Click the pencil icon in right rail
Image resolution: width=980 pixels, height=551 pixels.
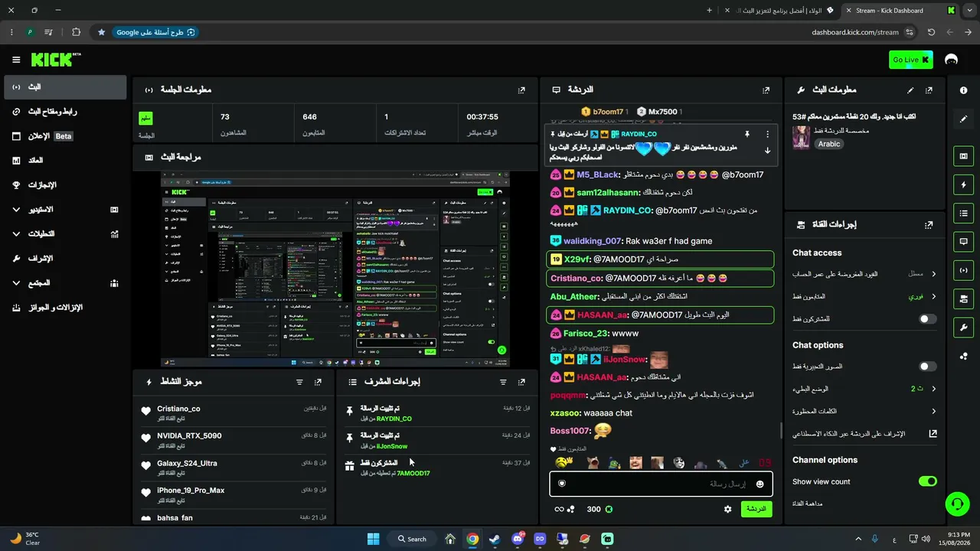pyautogui.click(x=963, y=119)
